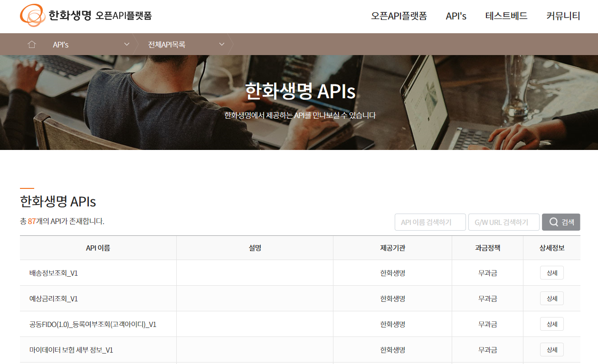Click the 제공기관 column header
598x364 pixels.
point(393,248)
